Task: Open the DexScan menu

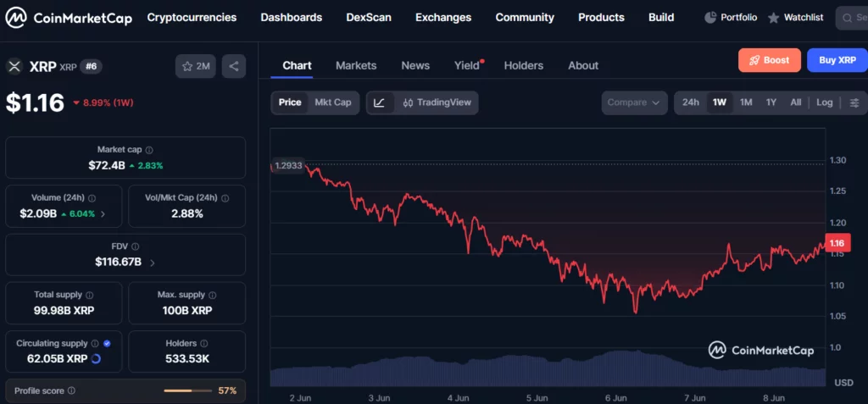Action: (369, 18)
